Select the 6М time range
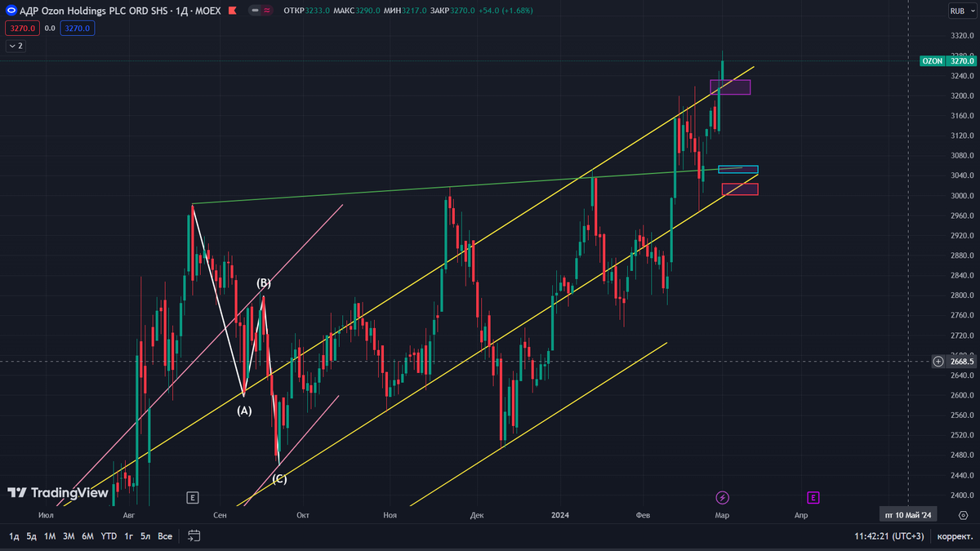 pos(88,536)
